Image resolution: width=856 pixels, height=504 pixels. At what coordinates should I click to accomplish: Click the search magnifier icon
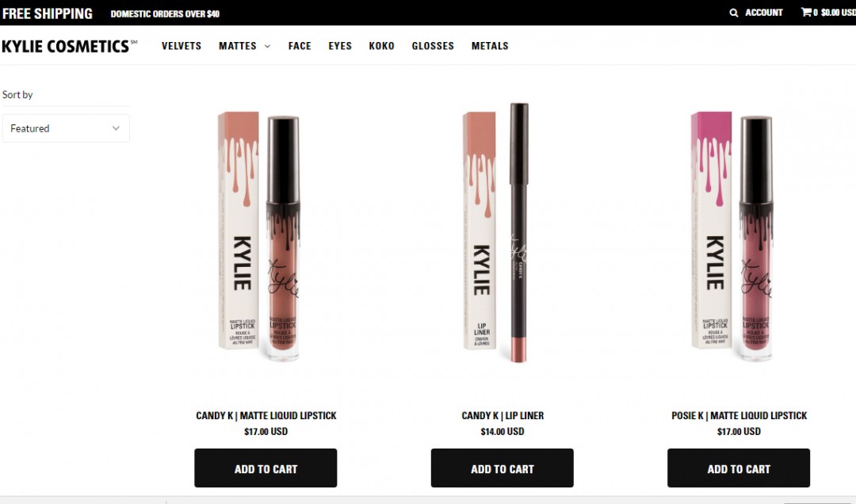[x=734, y=13]
